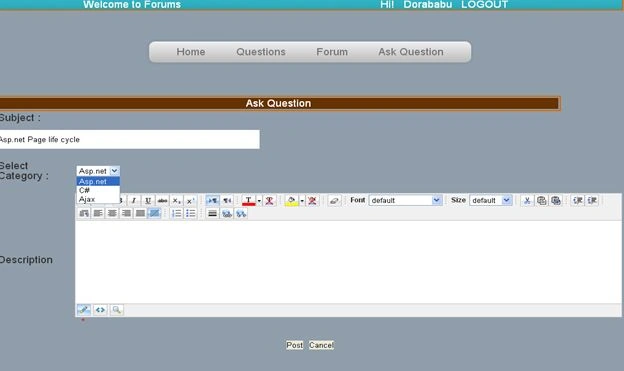This screenshot has width=624, height=371.
Task: Choose C# in the category list
Action: [x=98, y=190]
